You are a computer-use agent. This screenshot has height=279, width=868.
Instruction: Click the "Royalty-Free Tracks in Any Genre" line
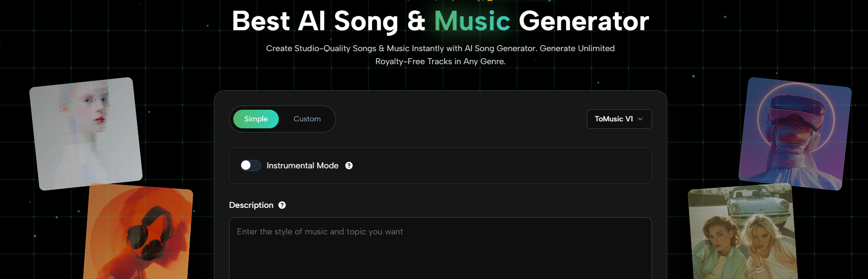click(x=440, y=61)
